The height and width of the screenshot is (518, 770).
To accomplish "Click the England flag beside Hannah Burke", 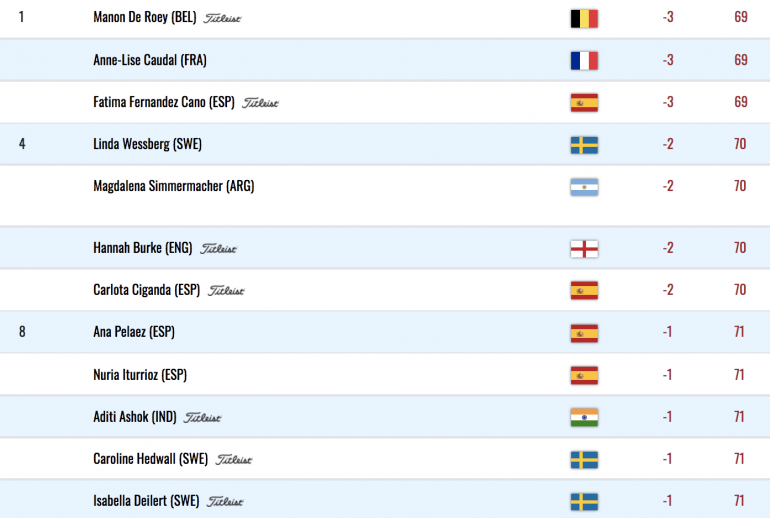I will [584, 249].
